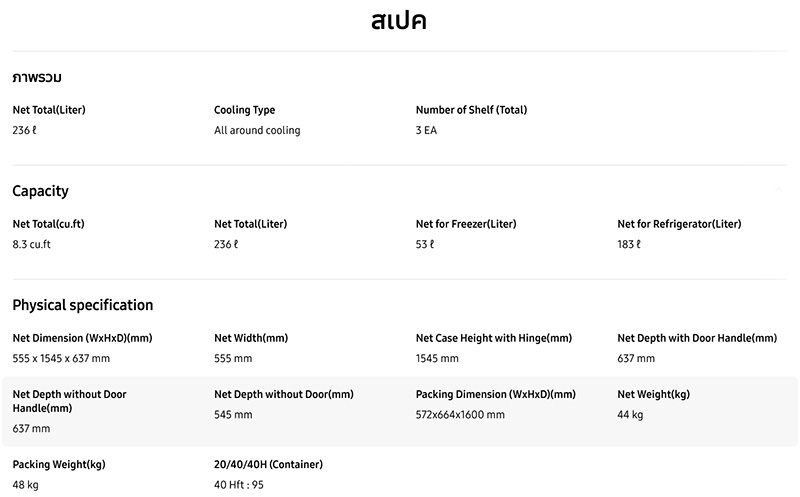Select the Cooling Type label
The height and width of the screenshot is (497, 800).
244,110
